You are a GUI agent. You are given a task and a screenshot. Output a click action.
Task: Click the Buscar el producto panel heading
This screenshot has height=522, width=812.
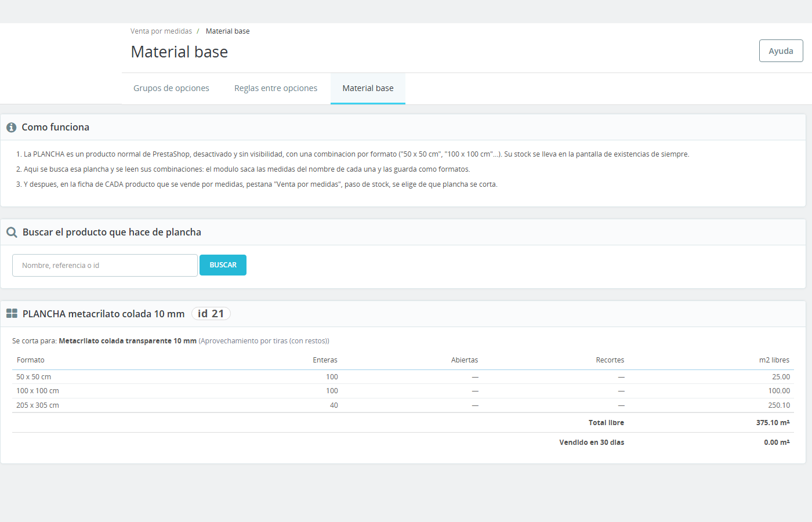112,232
